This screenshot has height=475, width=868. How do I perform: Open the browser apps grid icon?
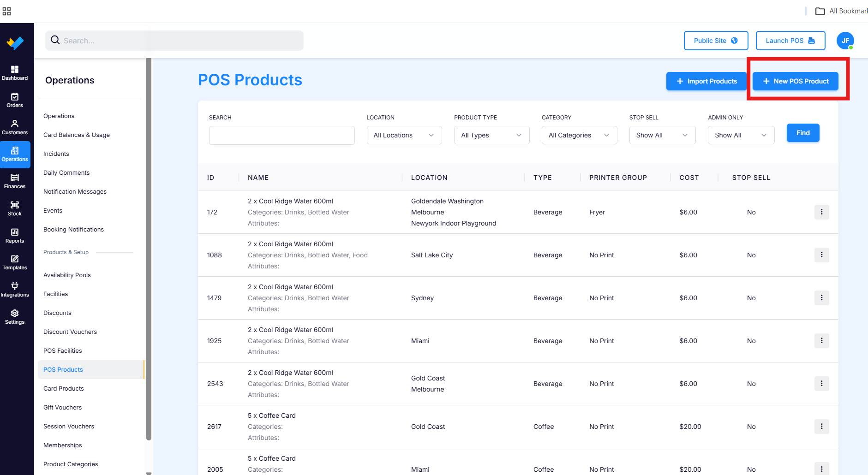coord(6,11)
